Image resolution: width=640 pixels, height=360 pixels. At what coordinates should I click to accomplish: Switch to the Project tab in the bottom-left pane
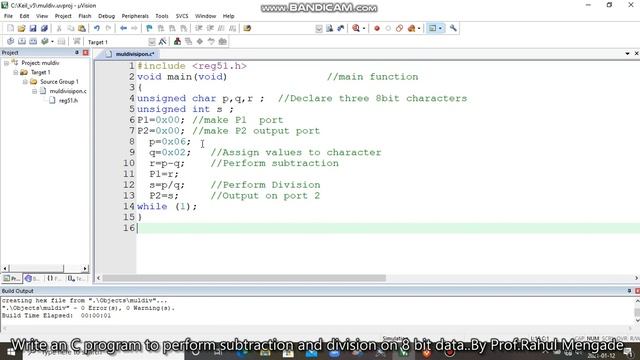pyautogui.click(x=11, y=278)
